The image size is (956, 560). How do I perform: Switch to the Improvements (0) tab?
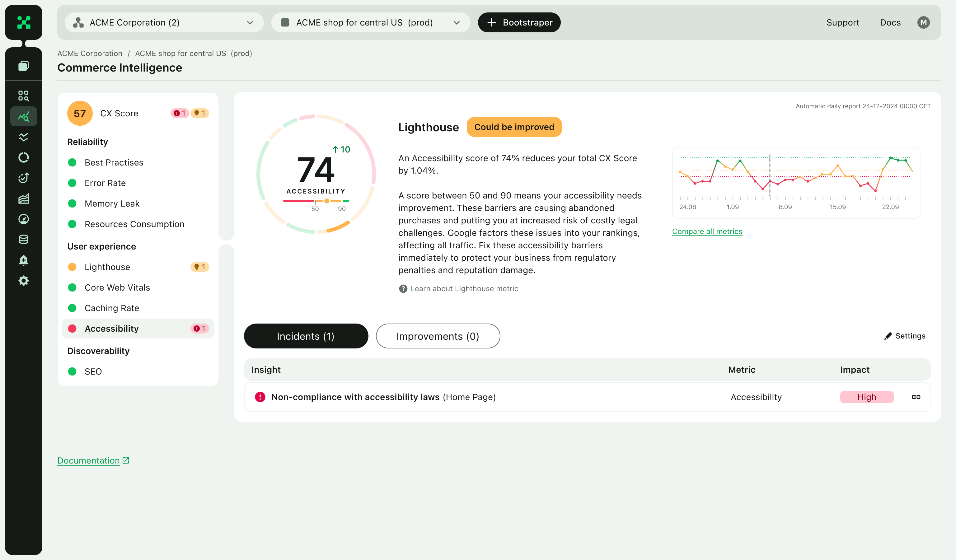[438, 336]
